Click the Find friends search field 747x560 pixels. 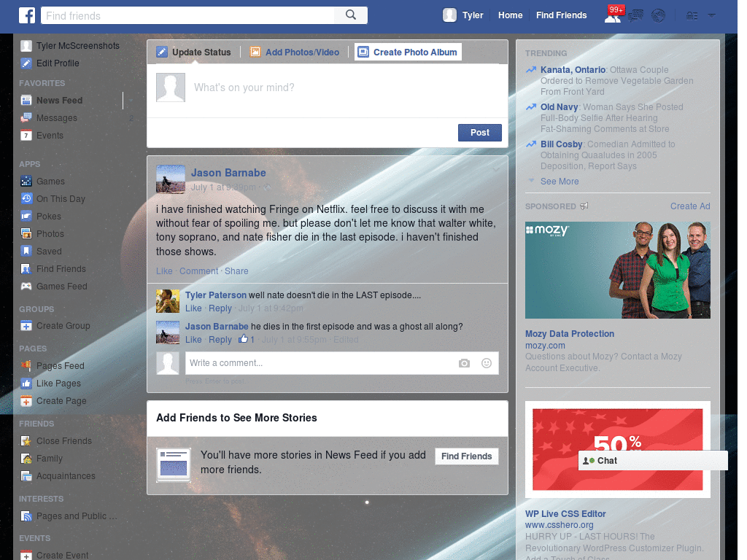(187, 15)
